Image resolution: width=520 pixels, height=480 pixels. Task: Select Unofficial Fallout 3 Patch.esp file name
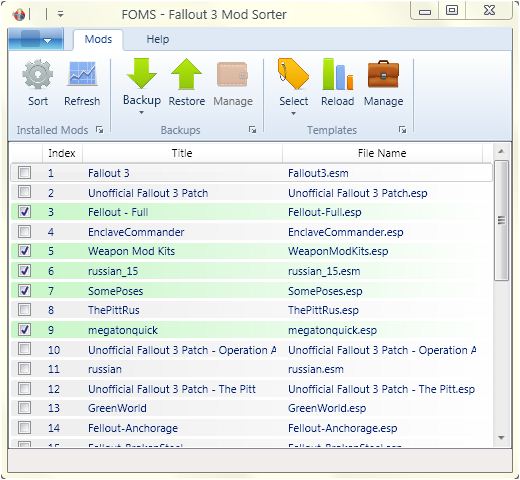point(358,193)
